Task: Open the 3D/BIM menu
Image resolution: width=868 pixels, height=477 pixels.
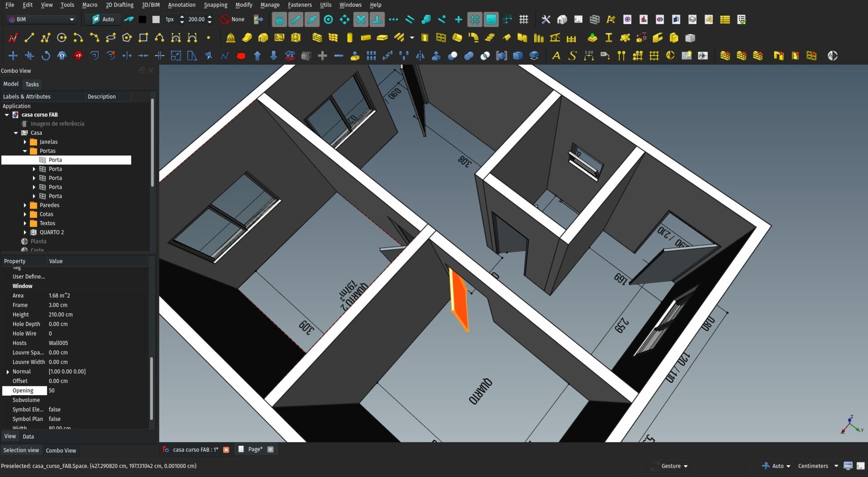Action: pyautogui.click(x=151, y=5)
